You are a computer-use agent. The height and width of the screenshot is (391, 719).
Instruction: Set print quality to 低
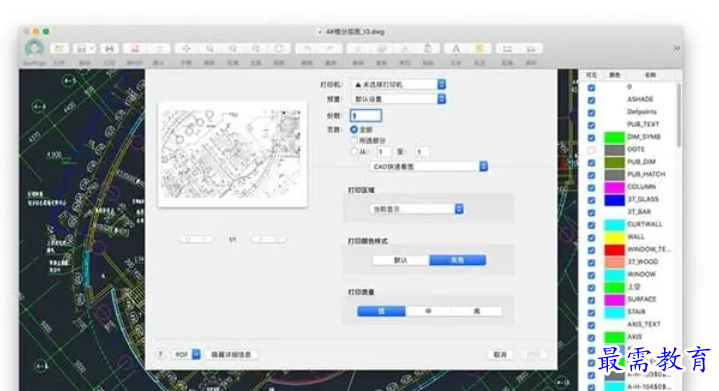point(382,311)
